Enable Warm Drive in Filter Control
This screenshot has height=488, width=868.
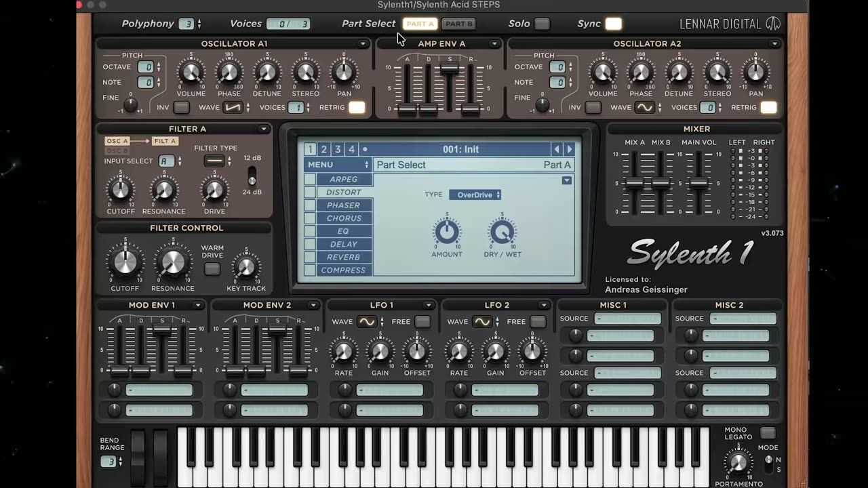(212, 269)
